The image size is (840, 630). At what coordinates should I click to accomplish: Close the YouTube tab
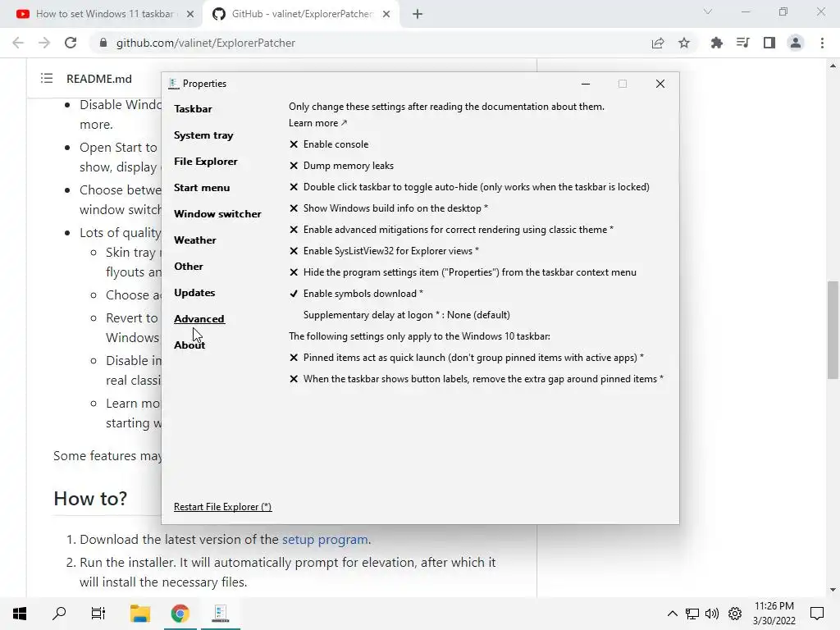tap(190, 14)
